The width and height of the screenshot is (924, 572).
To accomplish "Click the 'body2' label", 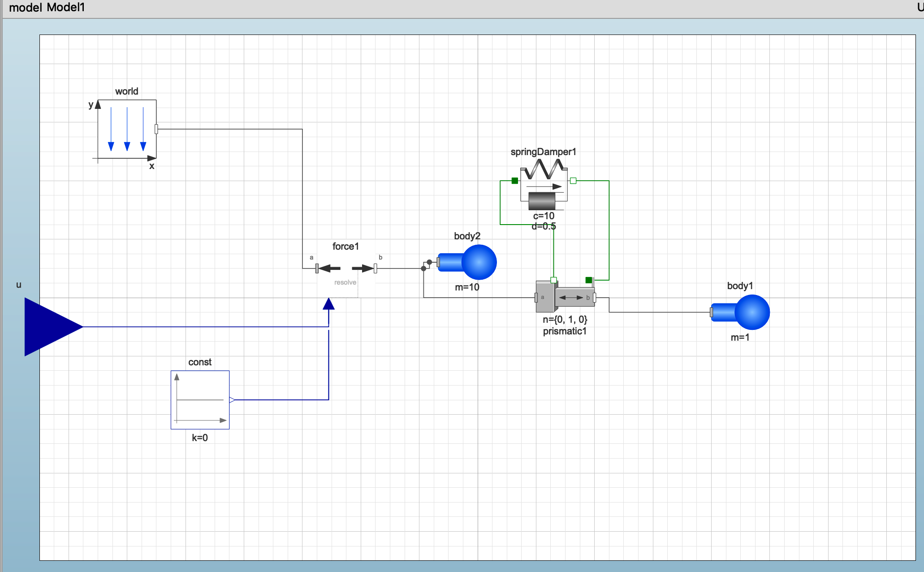I will 467,236.
